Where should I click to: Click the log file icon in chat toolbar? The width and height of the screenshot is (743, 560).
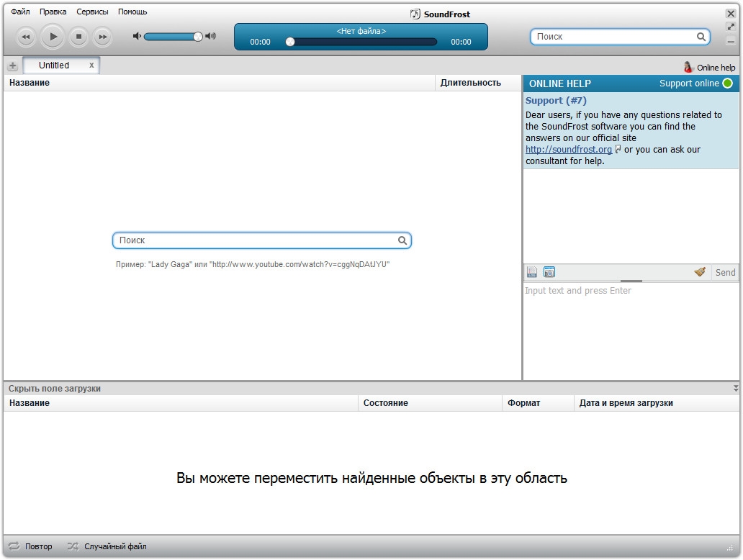pyautogui.click(x=532, y=272)
